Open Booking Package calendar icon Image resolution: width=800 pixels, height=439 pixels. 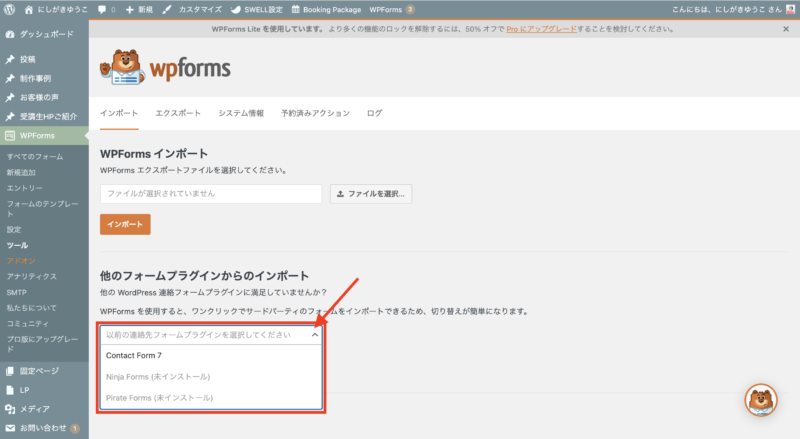click(x=295, y=9)
